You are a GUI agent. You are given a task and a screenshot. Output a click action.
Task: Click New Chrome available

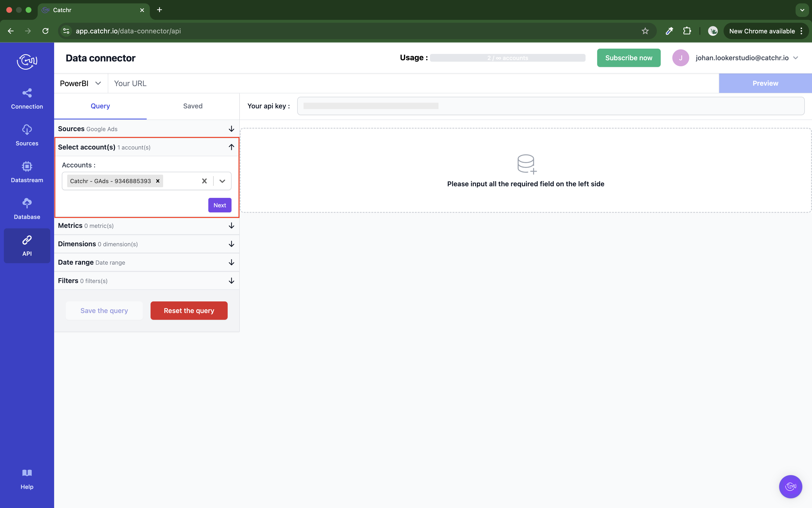(762, 31)
